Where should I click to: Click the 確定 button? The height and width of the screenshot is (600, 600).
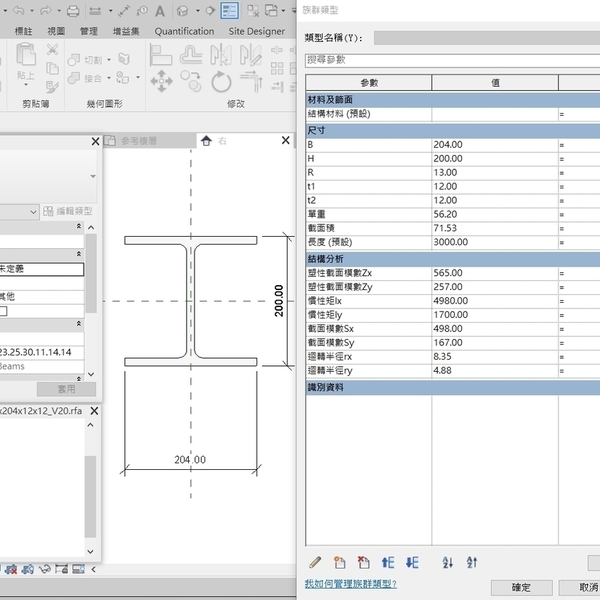tap(521, 587)
